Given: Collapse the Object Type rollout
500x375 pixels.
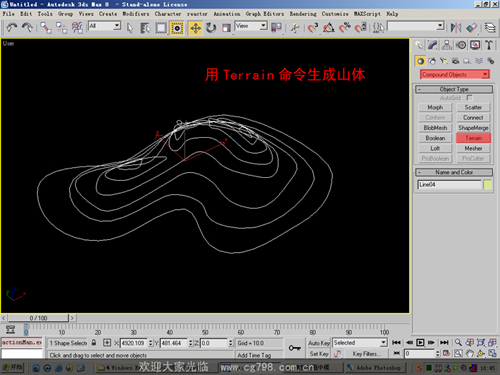Looking at the screenshot, I should pos(454,89).
